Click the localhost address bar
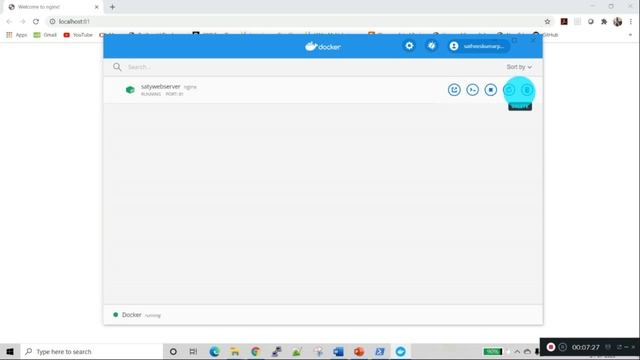The image size is (640, 360). point(294,22)
